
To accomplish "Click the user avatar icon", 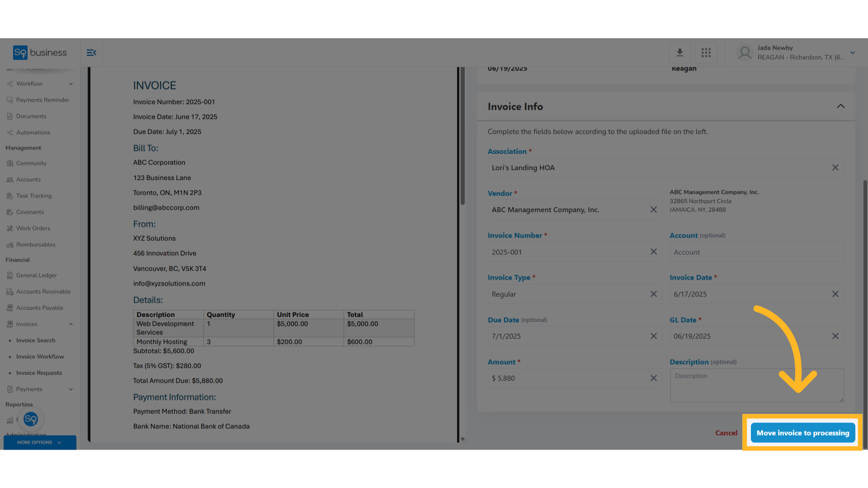I will (745, 53).
